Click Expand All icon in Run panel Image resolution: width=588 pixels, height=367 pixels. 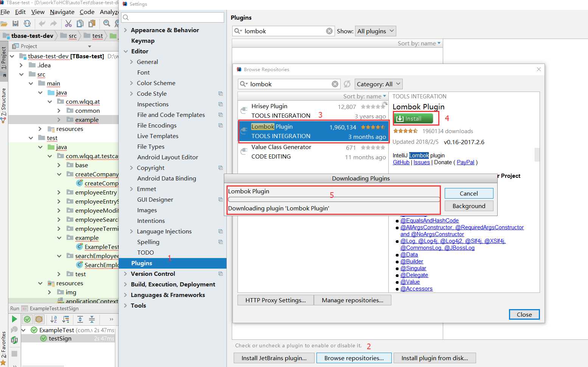(x=80, y=319)
